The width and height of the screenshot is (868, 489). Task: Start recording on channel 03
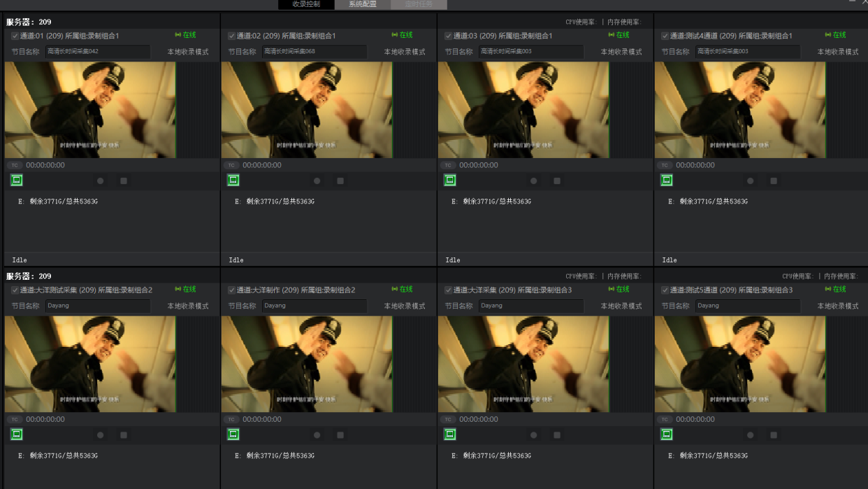tap(534, 180)
